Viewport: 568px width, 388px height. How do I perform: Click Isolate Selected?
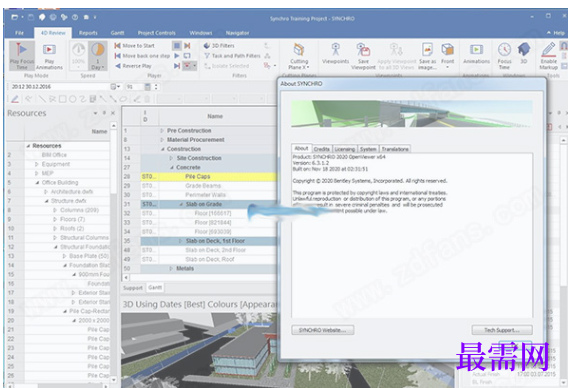tap(226, 66)
